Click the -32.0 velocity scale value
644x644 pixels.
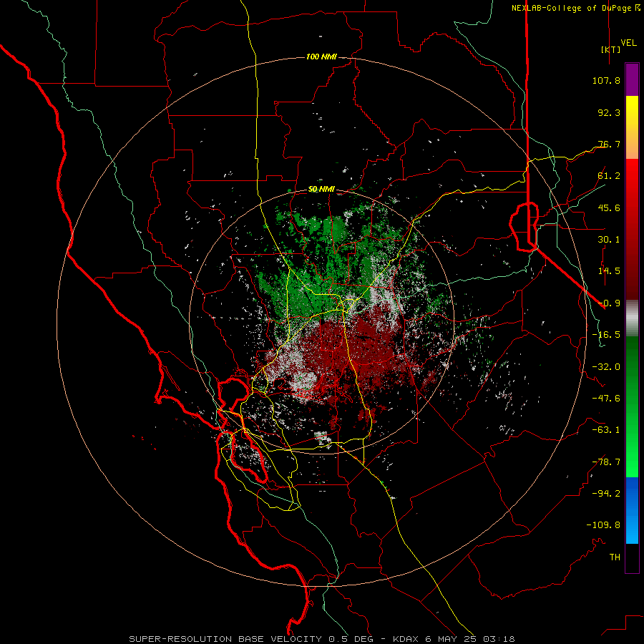point(606,367)
